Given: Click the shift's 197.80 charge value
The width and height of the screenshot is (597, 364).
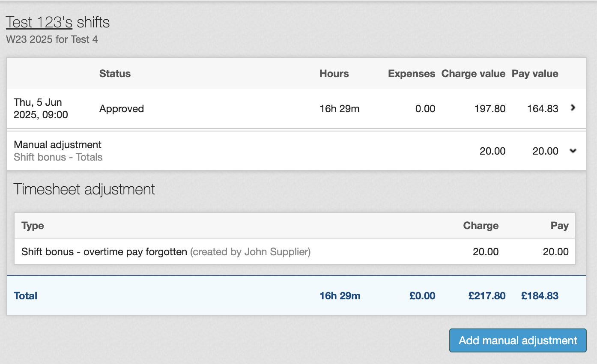Looking at the screenshot, I should tap(490, 109).
